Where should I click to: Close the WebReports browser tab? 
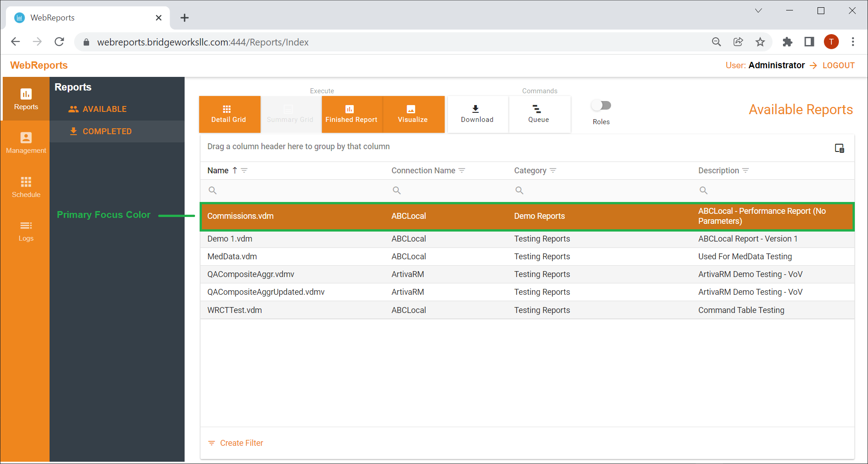[159, 18]
